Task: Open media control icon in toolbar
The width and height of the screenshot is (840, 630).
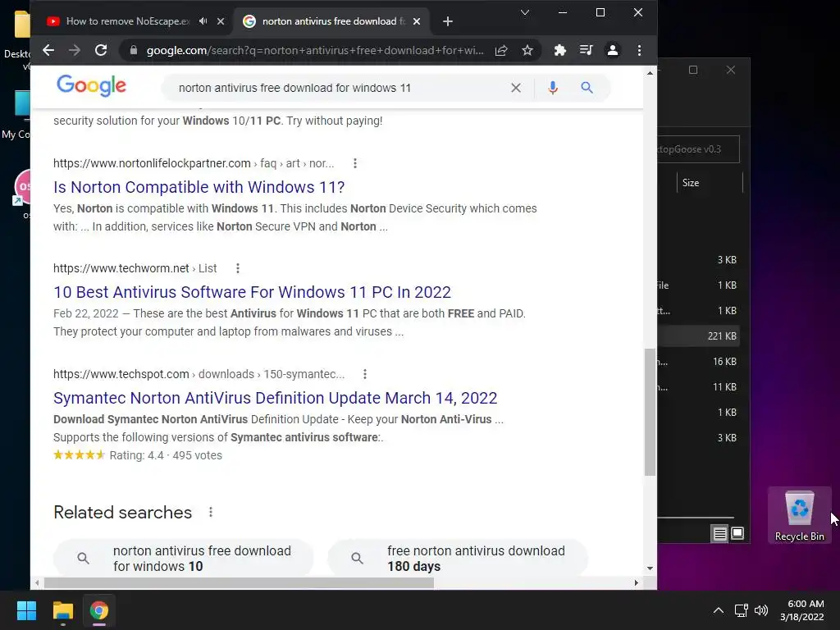Action: point(586,50)
